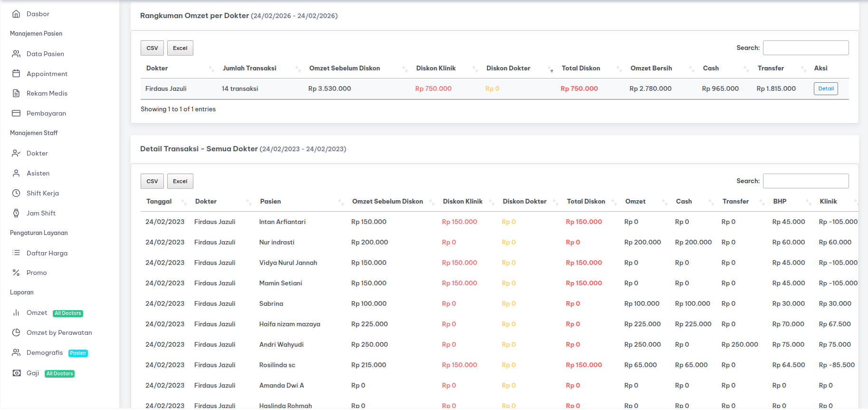Screen dimensions: 868x410
Task: Sort detail table by Tanggal column
Action: pos(159,201)
